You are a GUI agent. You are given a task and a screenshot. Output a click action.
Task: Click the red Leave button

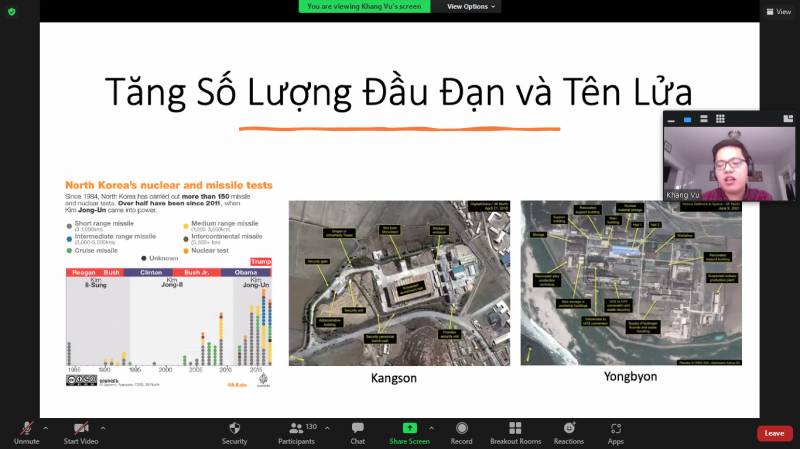pos(774,433)
